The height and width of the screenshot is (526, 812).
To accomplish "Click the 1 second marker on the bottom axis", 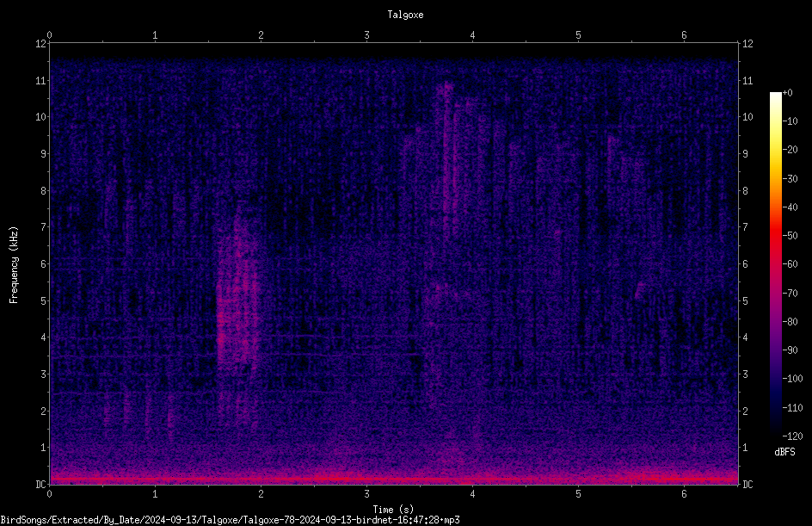I will click(155, 494).
